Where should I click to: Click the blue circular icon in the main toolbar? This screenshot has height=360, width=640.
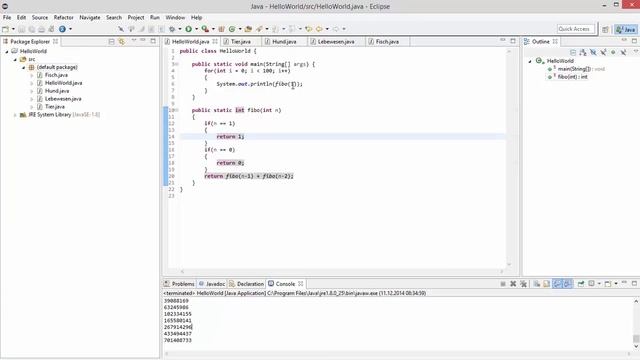coord(62,29)
